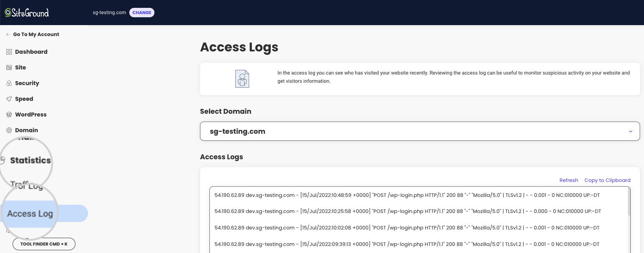Click the Speed rocket icon
Screen dimensions: 644x253
(x=9, y=99)
